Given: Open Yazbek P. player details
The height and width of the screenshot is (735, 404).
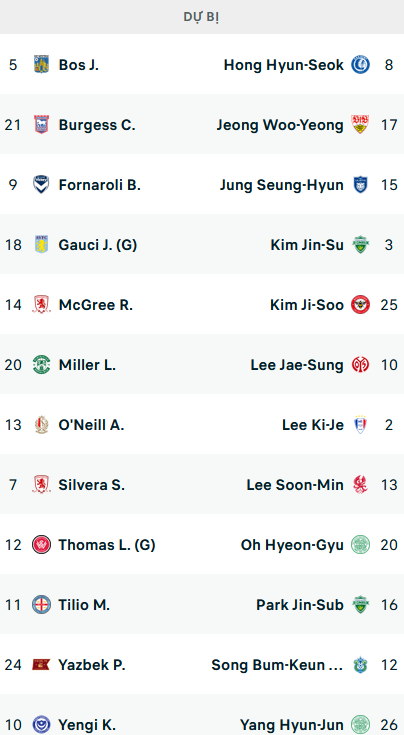Looking at the screenshot, I should click(92, 665).
